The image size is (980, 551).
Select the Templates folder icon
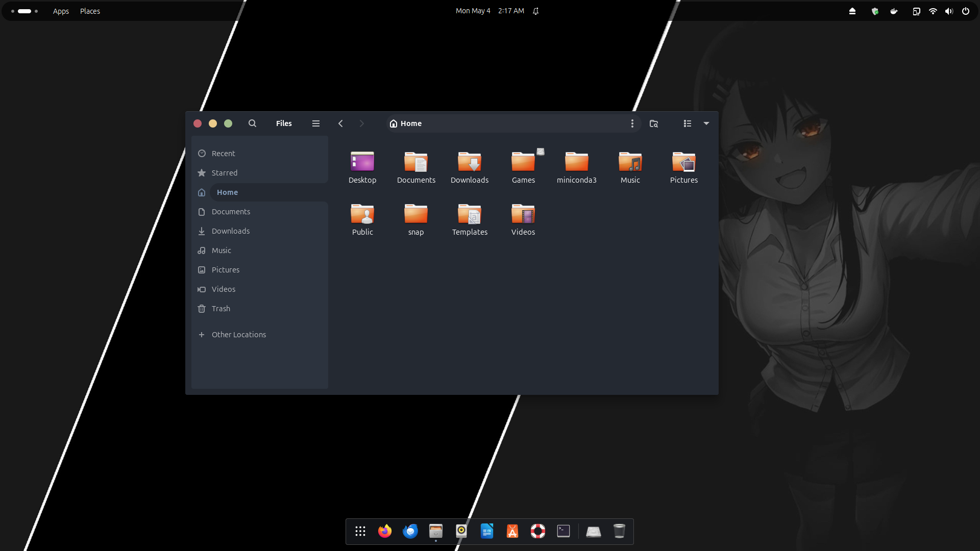tap(470, 213)
